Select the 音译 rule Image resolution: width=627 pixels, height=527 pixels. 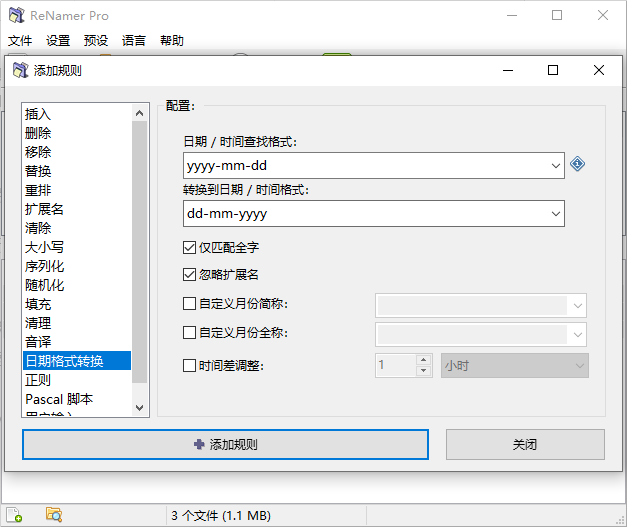click(x=77, y=342)
